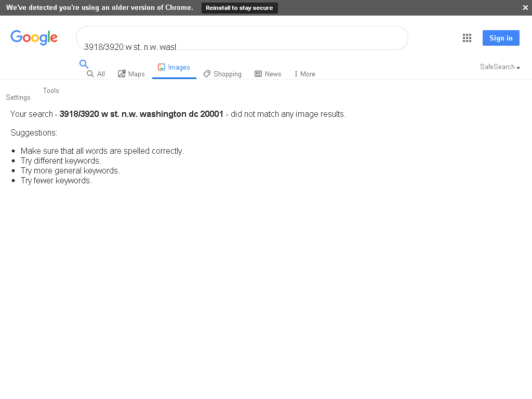Open the Google apps grid
Screen dimensions: 532x399
(467, 38)
